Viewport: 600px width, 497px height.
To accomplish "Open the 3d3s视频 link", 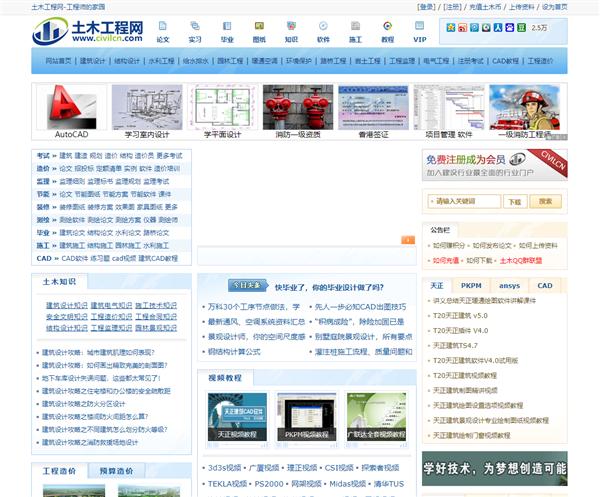I will [225, 468].
